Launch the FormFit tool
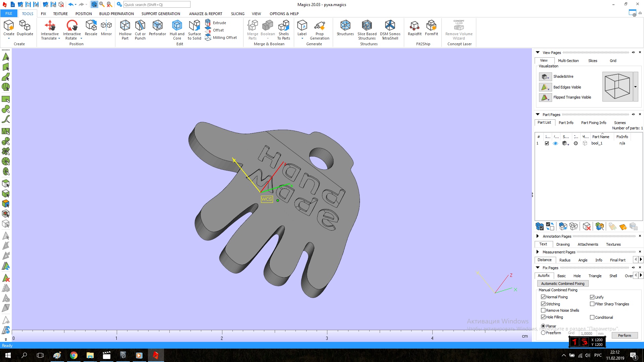Screen dimensions: 644x362 pos(431,27)
